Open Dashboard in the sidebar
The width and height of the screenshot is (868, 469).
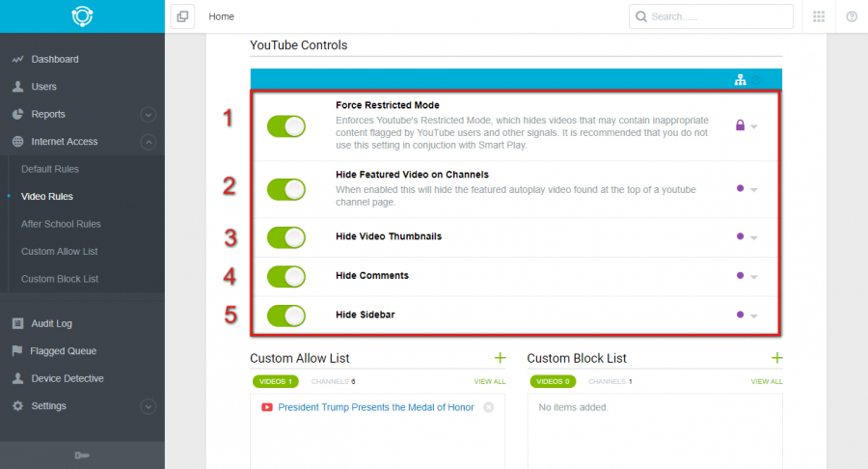55,59
